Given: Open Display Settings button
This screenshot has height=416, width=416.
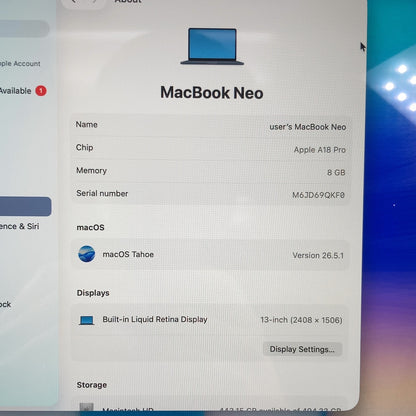Looking at the screenshot, I should coord(302,349).
